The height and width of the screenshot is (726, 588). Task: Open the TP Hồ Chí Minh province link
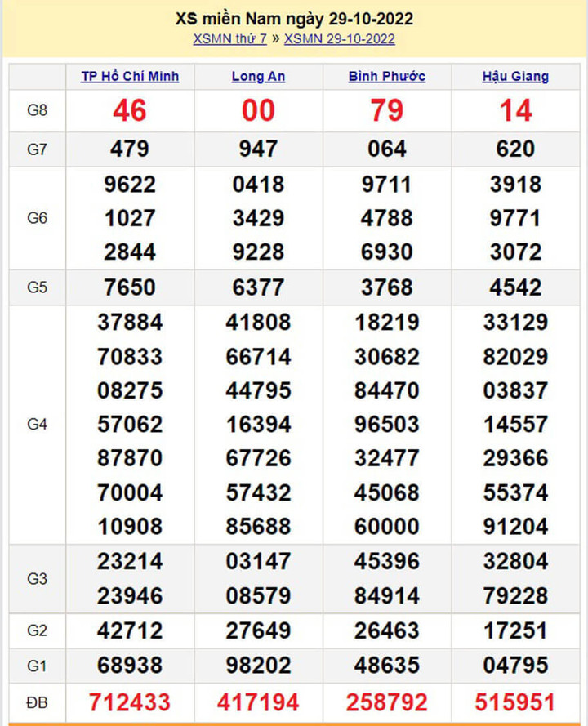click(x=130, y=77)
